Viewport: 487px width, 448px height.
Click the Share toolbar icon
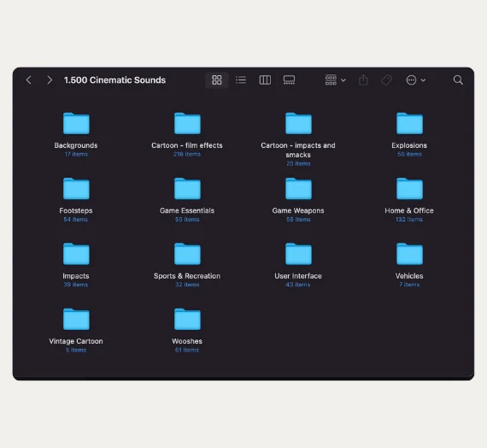pos(363,80)
